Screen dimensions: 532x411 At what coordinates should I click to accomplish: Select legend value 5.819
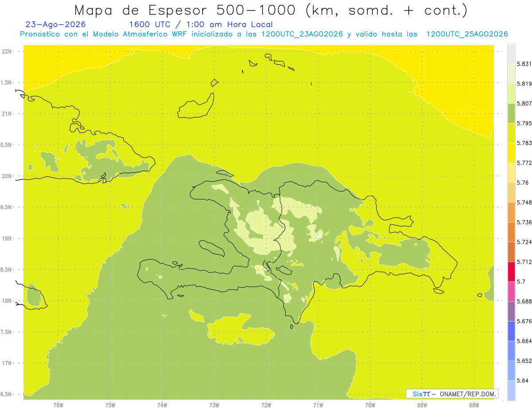(x=524, y=84)
